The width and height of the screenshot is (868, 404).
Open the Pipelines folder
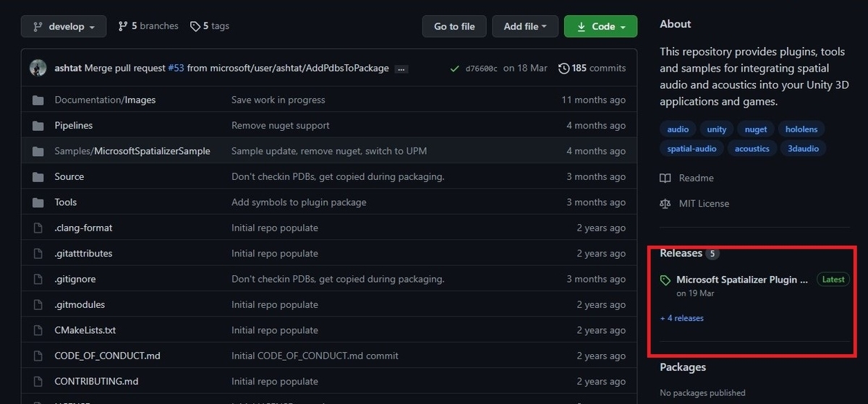74,125
